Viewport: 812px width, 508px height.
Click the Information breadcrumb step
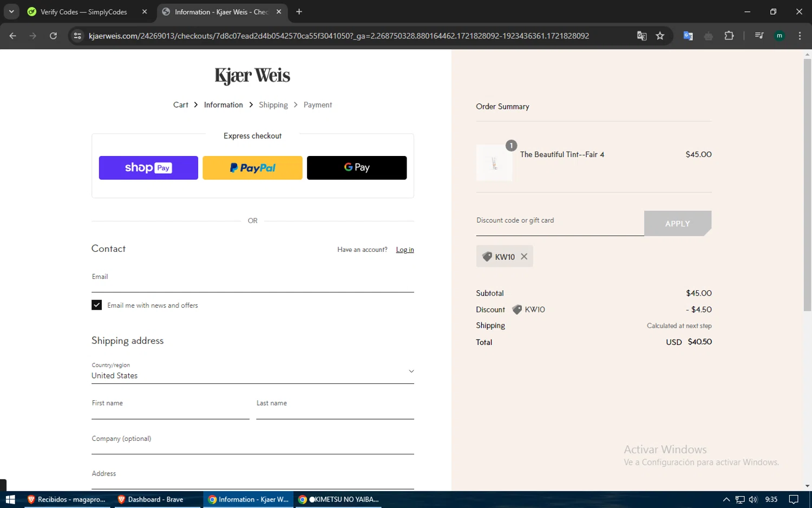224,105
